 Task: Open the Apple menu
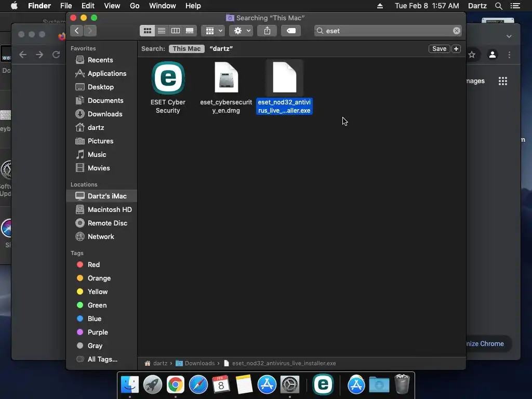[x=14, y=6]
